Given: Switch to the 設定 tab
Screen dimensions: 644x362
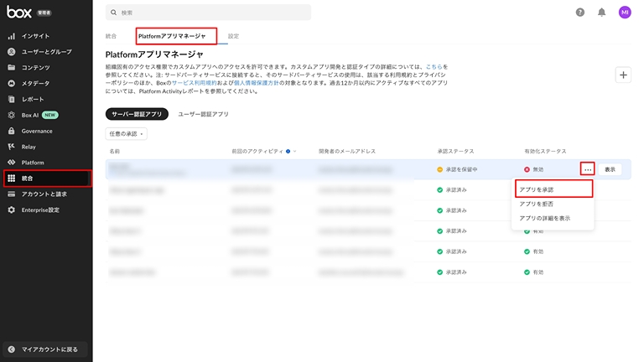Looking at the screenshot, I should pyautogui.click(x=233, y=36).
